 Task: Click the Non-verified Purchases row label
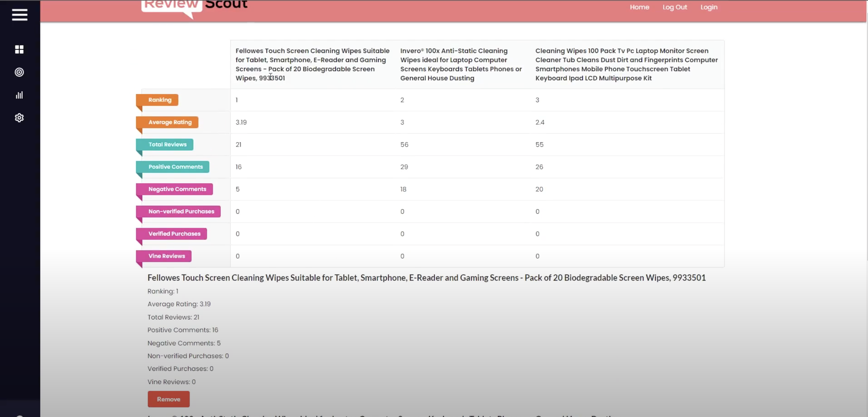pyautogui.click(x=178, y=211)
